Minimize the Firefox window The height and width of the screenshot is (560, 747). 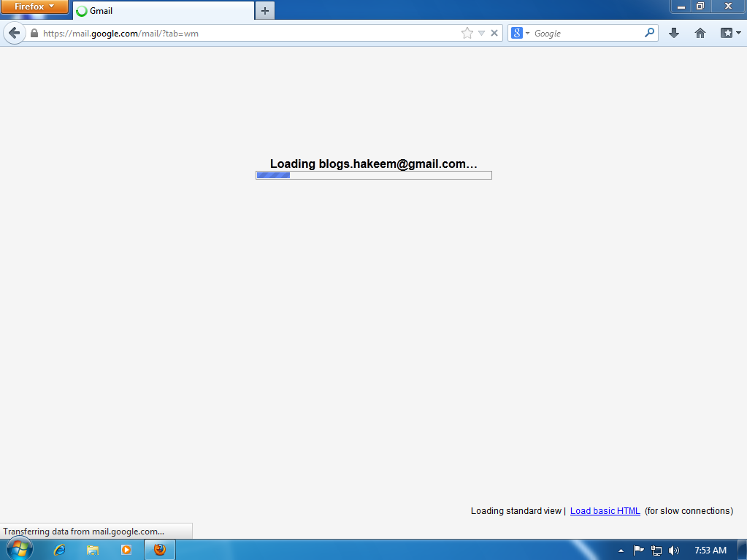pyautogui.click(x=681, y=6)
